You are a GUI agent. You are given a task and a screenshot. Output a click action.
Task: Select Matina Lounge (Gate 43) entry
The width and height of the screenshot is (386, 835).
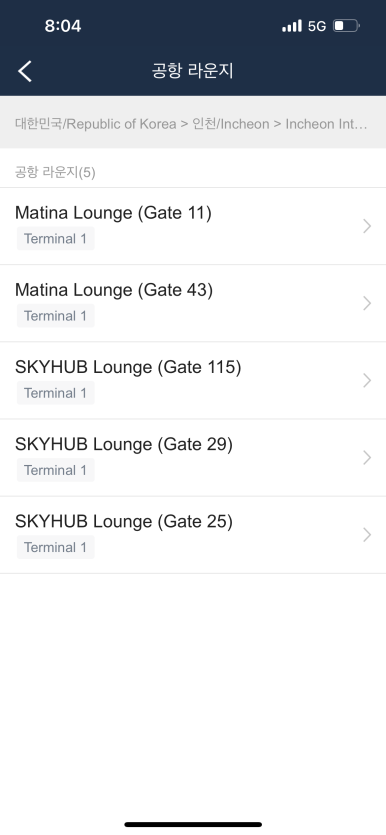(x=193, y=304)
